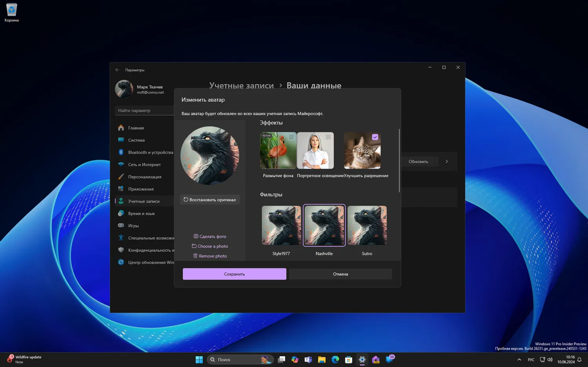Click Choose a photo link

pyautogui.click(x=210, y=246)
